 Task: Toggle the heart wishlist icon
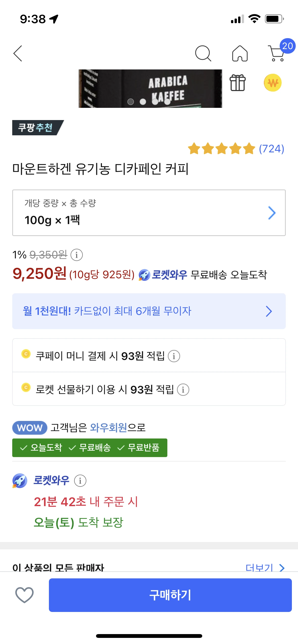tap(24, 595)
